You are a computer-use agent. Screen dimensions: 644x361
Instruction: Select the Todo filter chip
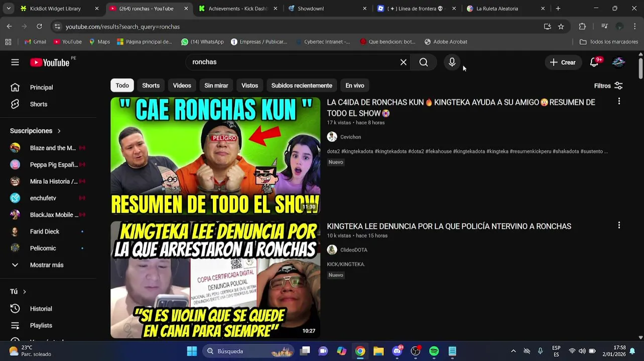click(x=122, y=86)
